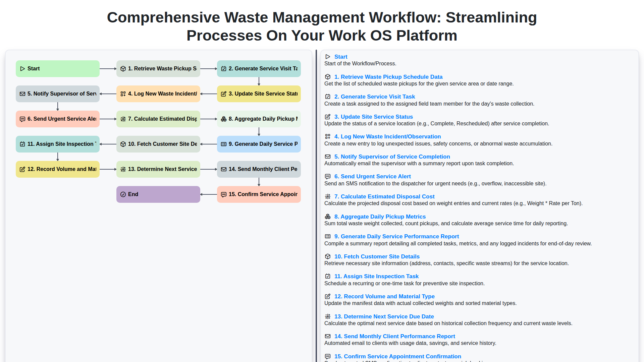Click the SMS bubble icon on Send Urgent Service Alert
644x362 pixels.
(23, 119)
